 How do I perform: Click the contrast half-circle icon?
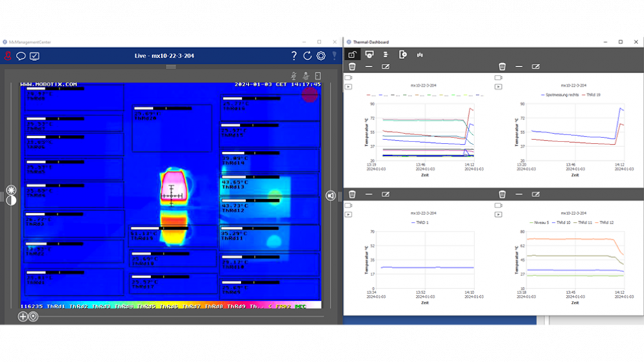click(x=11, y=201)
